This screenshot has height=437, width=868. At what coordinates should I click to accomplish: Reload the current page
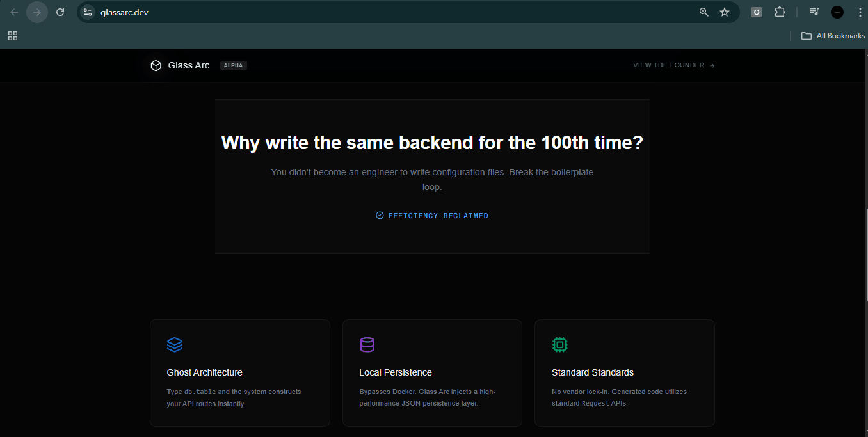coord(60,12)
